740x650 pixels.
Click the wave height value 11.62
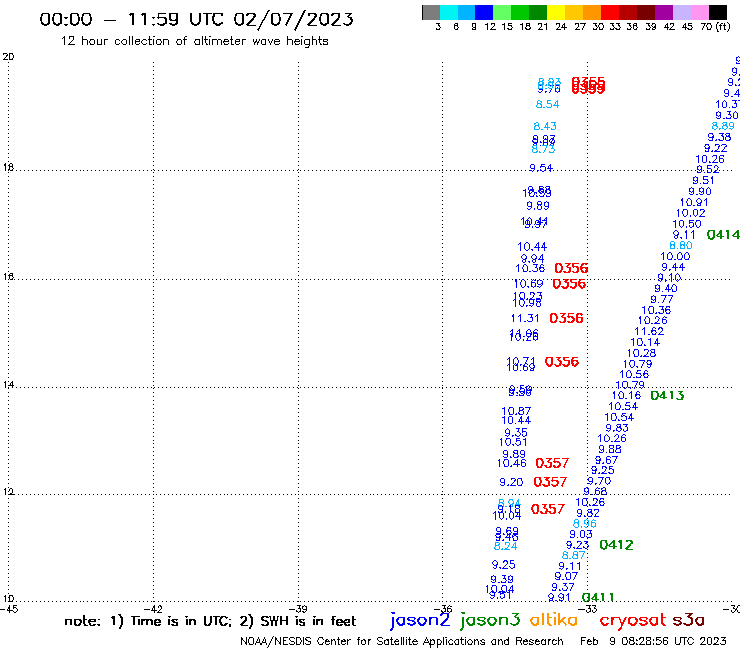coord(649,331)
